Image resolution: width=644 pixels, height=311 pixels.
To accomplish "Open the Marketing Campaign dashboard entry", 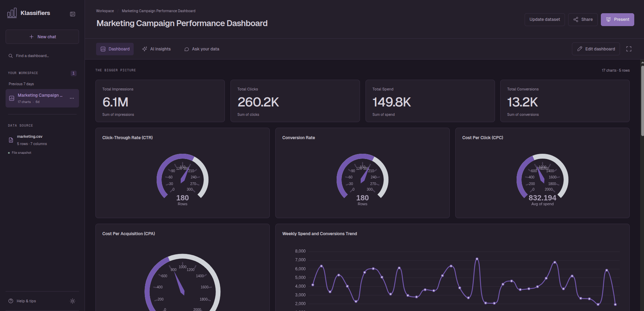I will [42, 98].
